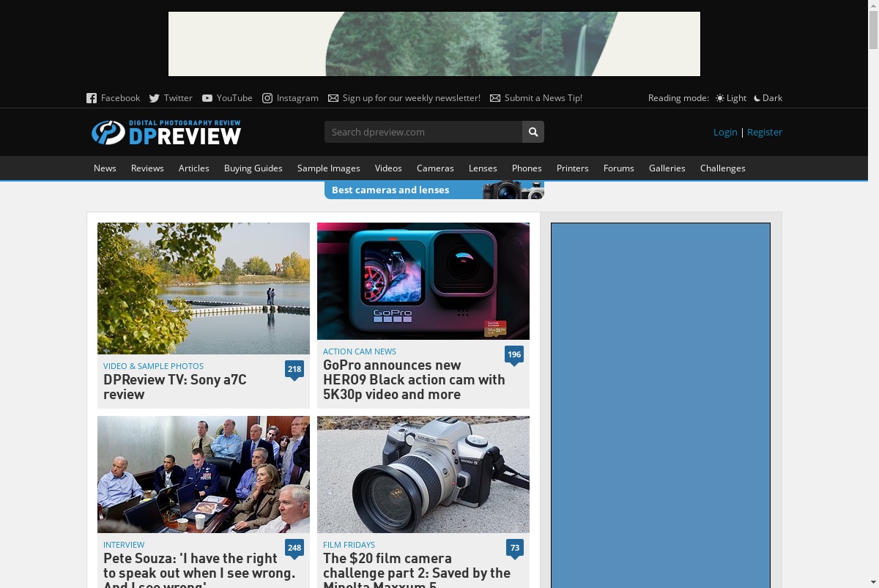This screenshot has height=588, width=879.
Task: Click the DPReview logo
Action: click(x=166, y=133)
